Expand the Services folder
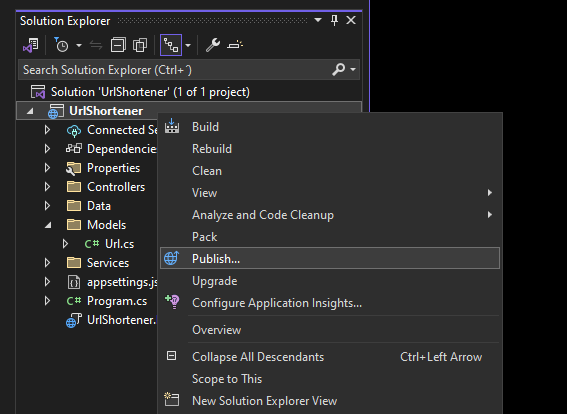This screenshot has width=567, height=414. point(47,263)
